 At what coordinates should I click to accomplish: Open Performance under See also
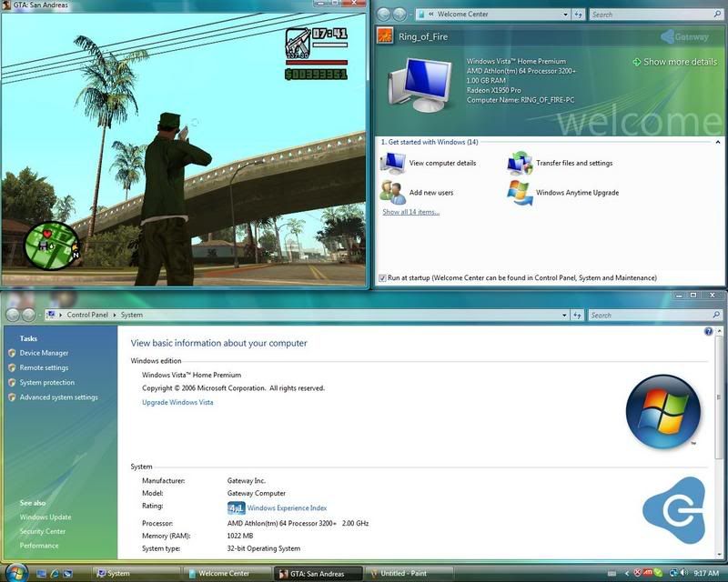pos(39,546)
